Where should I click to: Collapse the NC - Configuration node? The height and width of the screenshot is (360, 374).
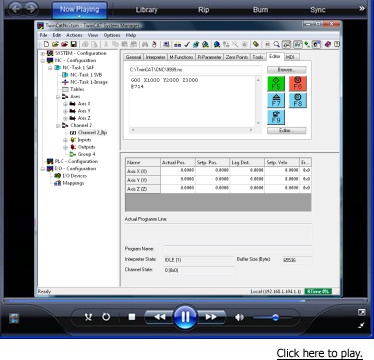point(43,61)
